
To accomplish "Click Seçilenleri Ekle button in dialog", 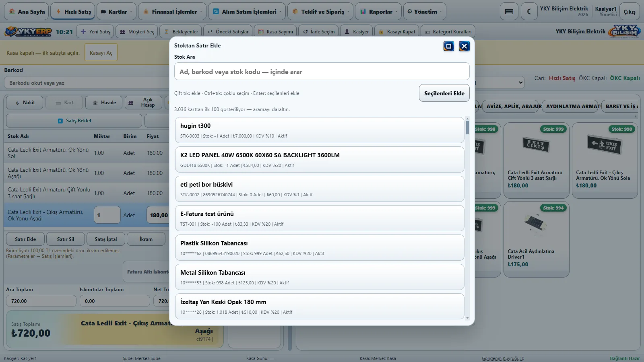I will tap(444, 93).
